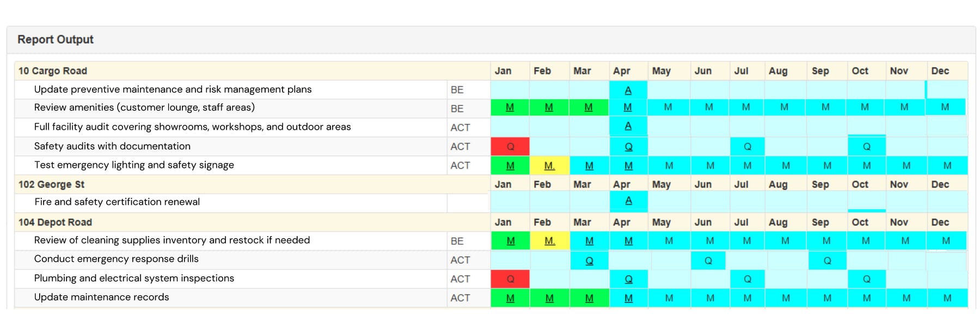Click 'Fire and safety certification renewal' text

[117, 202]
